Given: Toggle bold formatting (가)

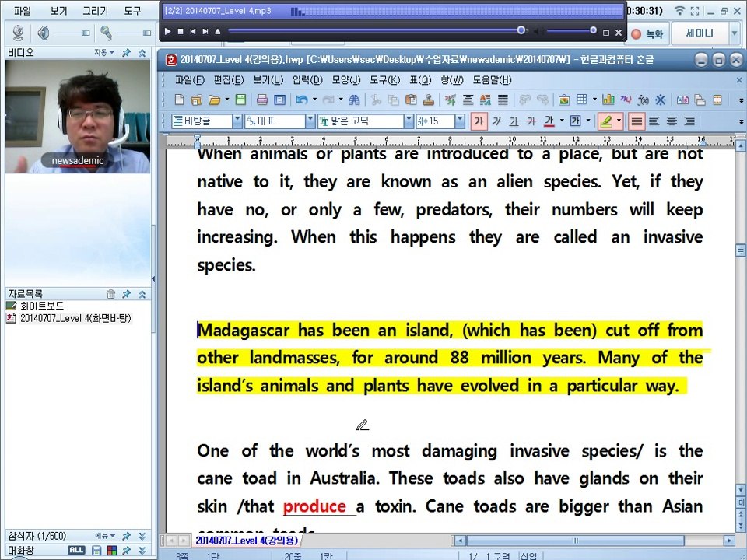Looking at the screenshot, I should (479, 121).
